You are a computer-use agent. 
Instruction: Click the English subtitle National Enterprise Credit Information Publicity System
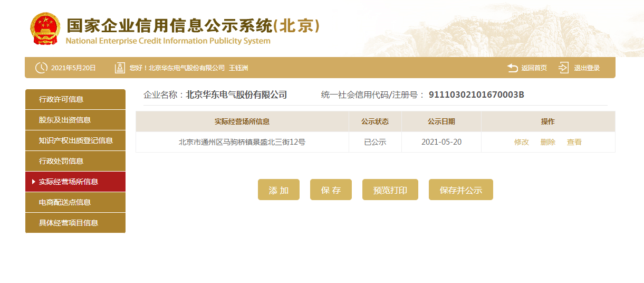[168, 41]
